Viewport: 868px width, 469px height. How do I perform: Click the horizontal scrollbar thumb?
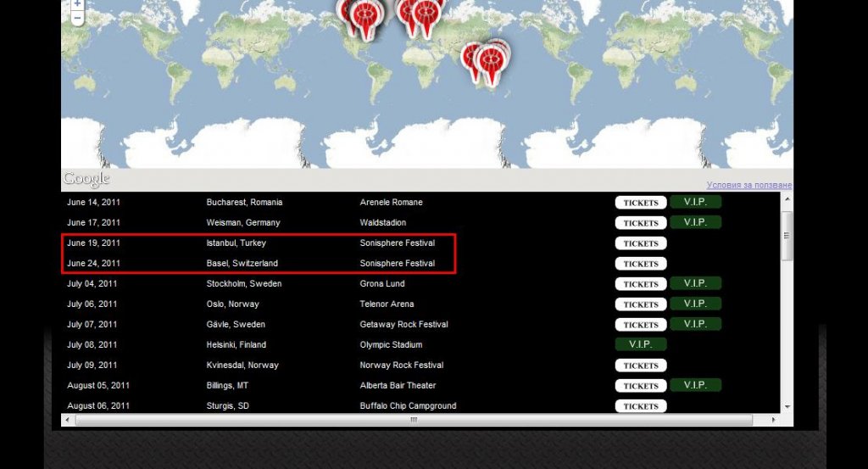(x=414, y=421)
